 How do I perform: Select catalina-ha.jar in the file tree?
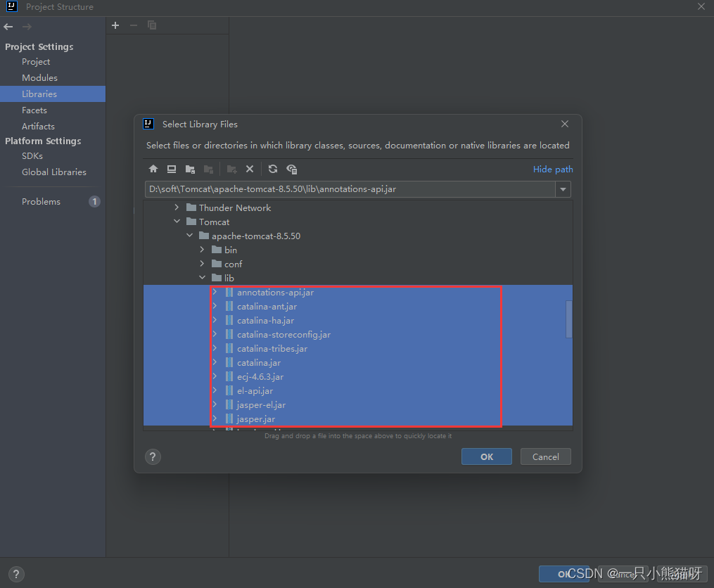point(357,321)
